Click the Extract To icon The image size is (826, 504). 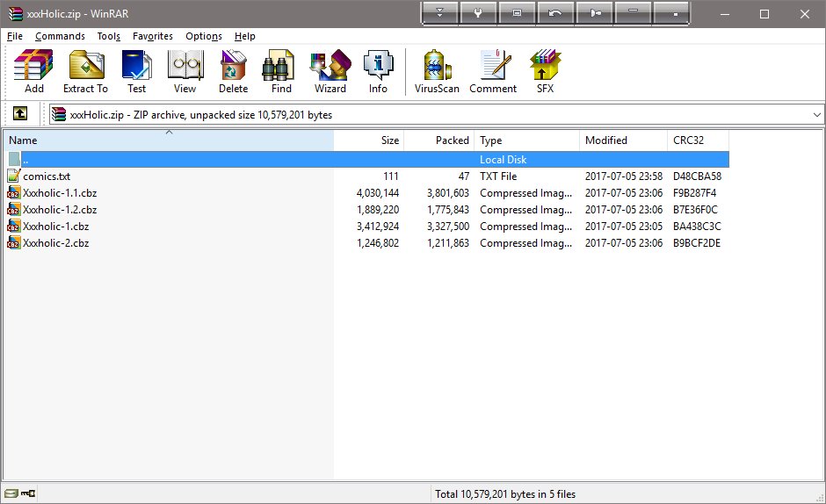[x=85, y=72]
